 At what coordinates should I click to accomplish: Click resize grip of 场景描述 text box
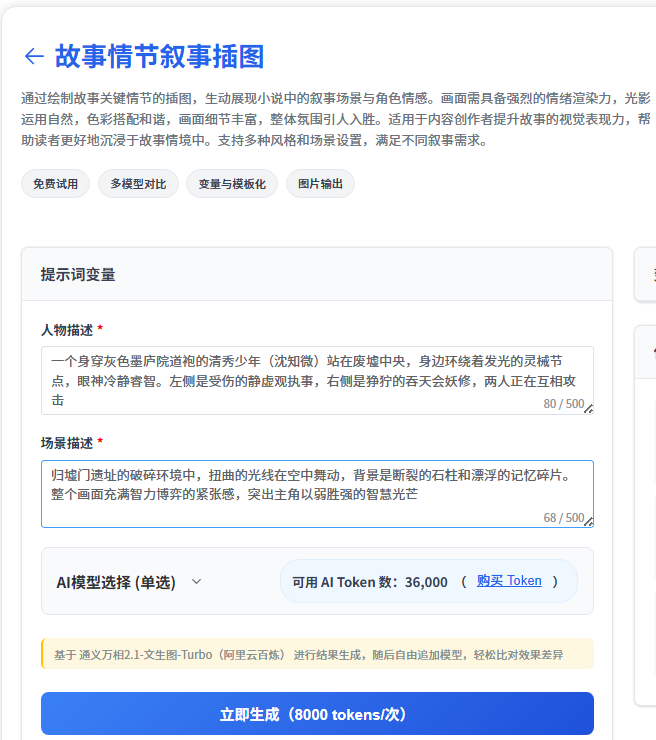[x=588, y=521]
